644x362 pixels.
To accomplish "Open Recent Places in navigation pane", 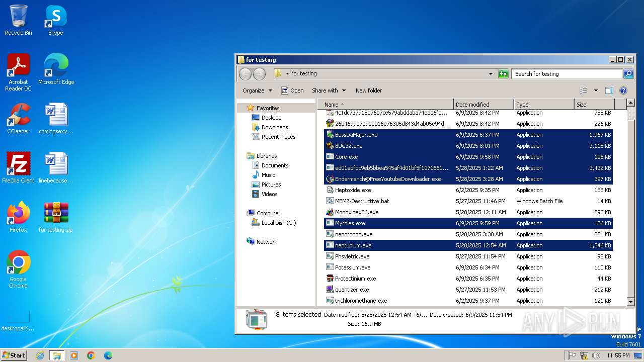I will pos(278,137).
